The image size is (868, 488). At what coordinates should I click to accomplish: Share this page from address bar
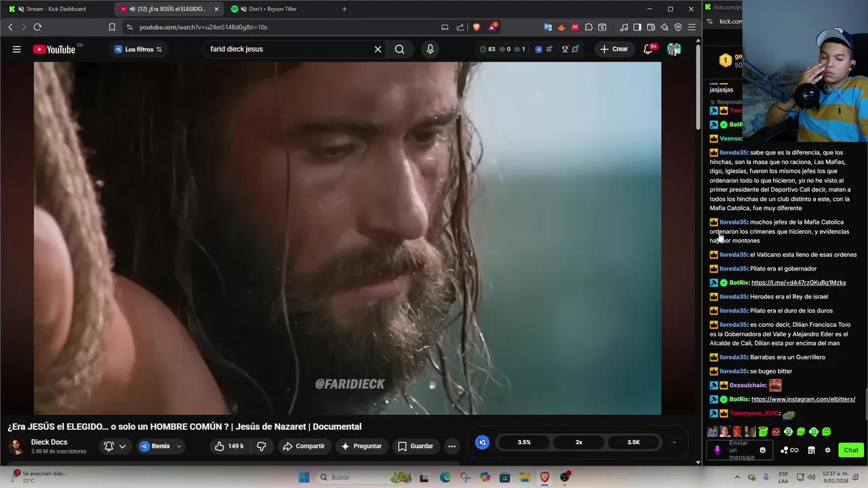460,27
